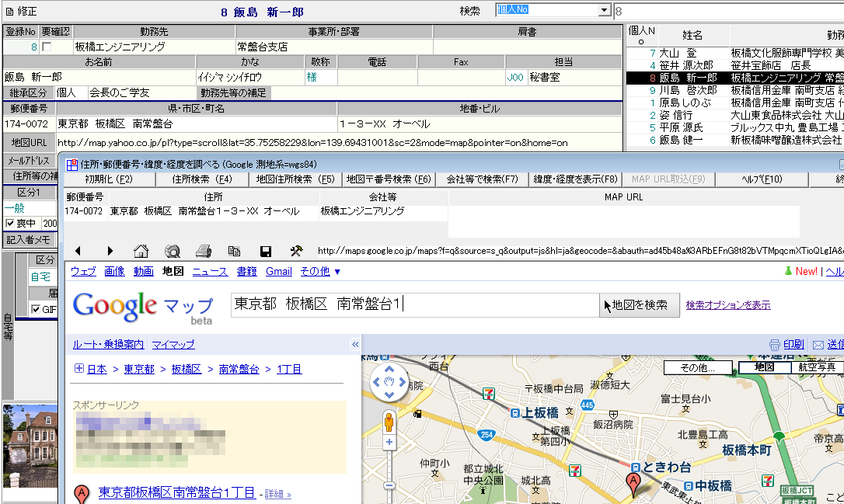The image size is (844, 504).
Task: Expand the 日本 breadcrumb plus icon
Action: (78, 369)
